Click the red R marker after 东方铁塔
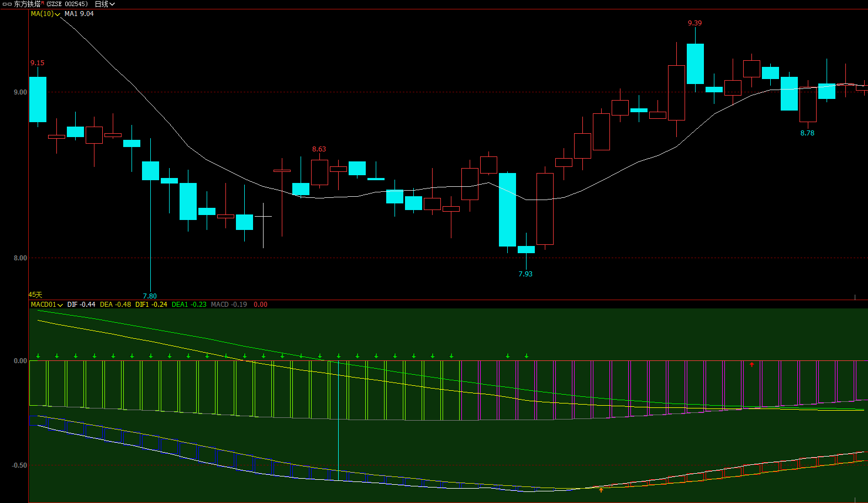 pos(43,3)
